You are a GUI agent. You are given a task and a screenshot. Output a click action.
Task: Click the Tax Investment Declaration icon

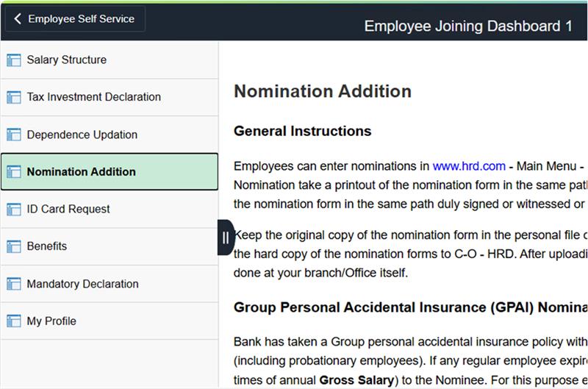pos(13,97)
